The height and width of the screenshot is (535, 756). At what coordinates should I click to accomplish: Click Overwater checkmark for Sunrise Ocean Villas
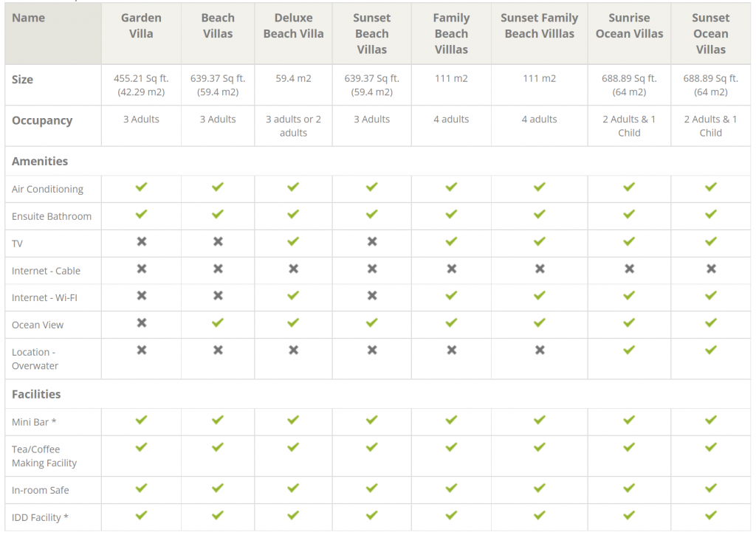(x=629, y=350)
